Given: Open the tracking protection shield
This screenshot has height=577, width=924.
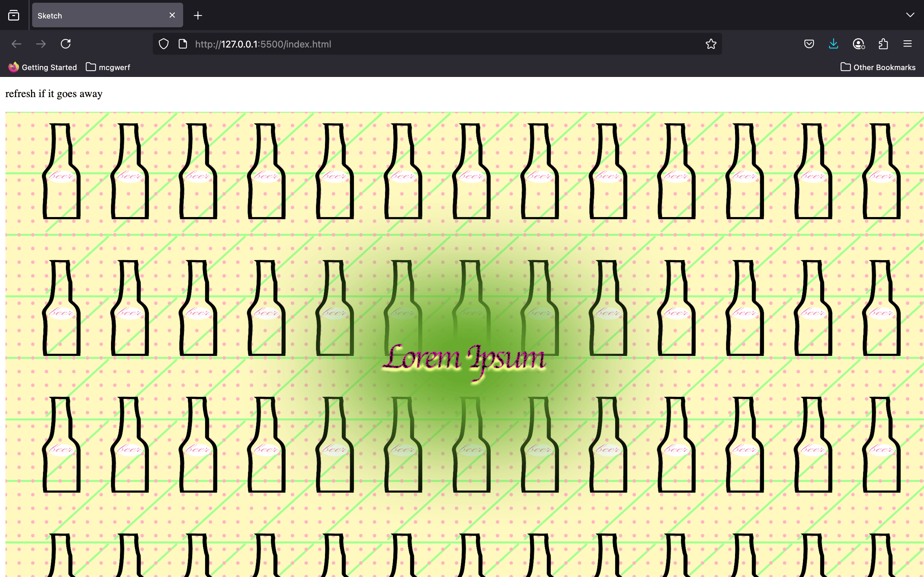Looking at the screenshot, I should click(164, 44).
